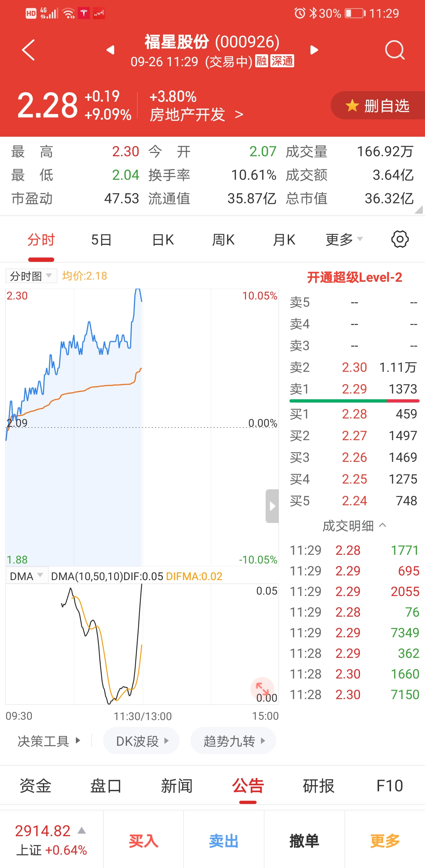Toggle DK波段 indicator pill
Viewport: 425px width, 868px height.
point(141,741)
